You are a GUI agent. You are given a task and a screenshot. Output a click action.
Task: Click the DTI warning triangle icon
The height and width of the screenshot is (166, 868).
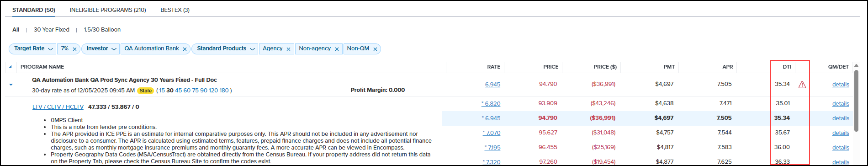[x=802, y=85]
